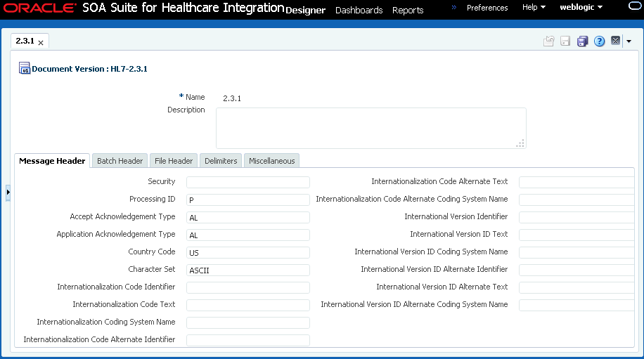Click the Internationalization Code Alternate Identifier field
The width and height of the screenshot is (644, 359).
(x=248, y=340)
